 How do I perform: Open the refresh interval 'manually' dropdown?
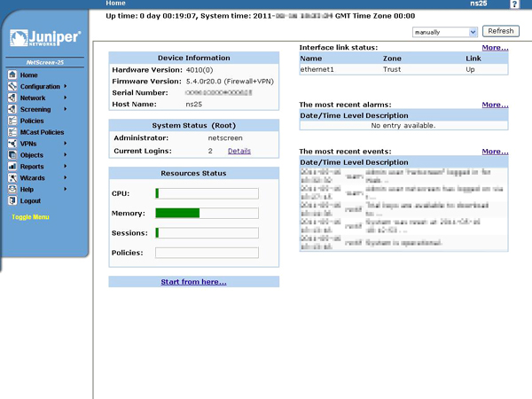(445, 32)
